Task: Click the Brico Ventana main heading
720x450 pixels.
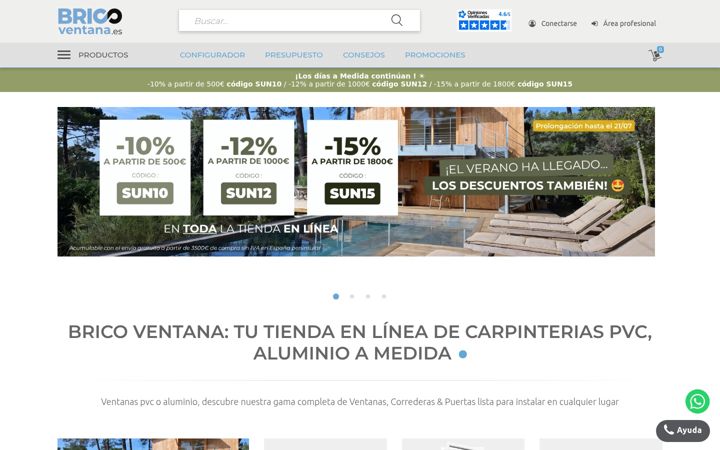Action: (360, 343)
